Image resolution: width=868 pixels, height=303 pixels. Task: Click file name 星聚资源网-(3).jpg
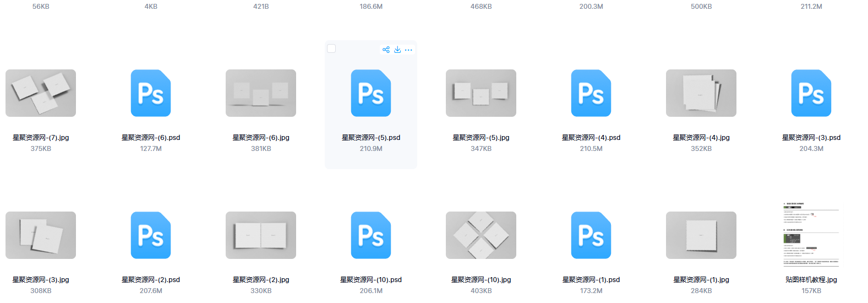click(x=41, y=280)
